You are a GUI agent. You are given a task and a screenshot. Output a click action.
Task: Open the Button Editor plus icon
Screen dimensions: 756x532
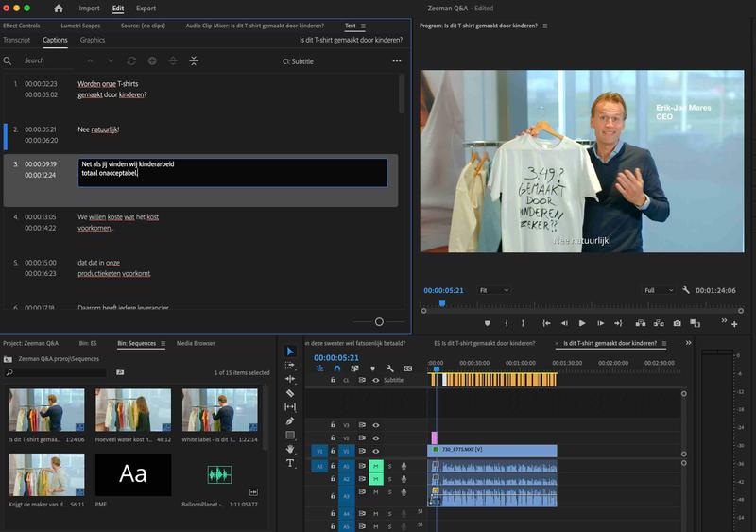[x=734, y=325]
